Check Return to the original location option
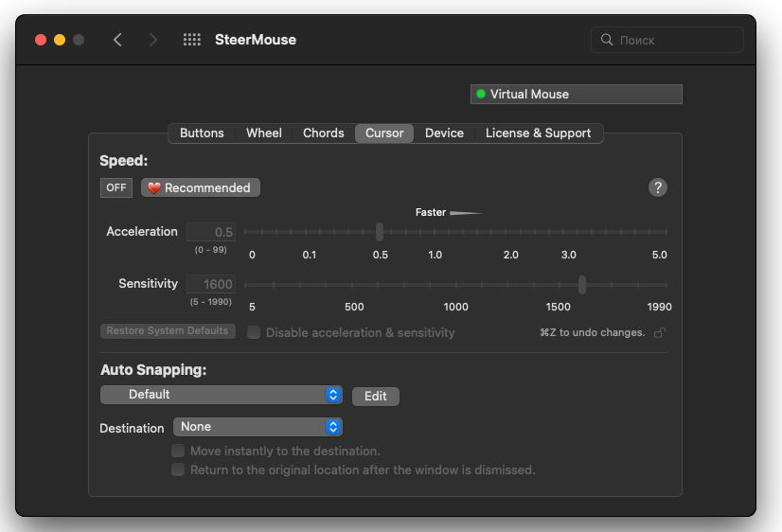The height and width of the screenshot is (532, 782). pos(178,470)
